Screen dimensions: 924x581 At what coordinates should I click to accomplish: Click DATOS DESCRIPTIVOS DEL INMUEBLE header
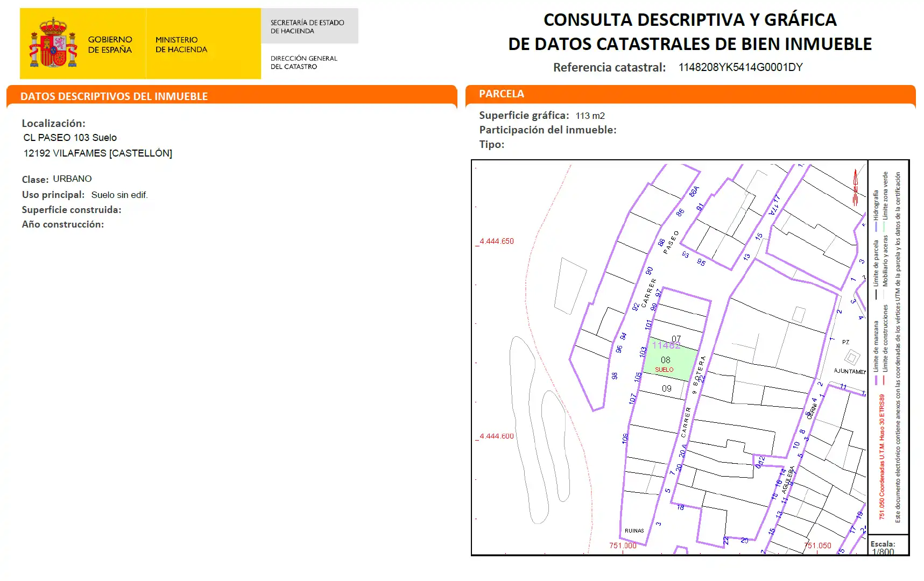tap(114, 96)
